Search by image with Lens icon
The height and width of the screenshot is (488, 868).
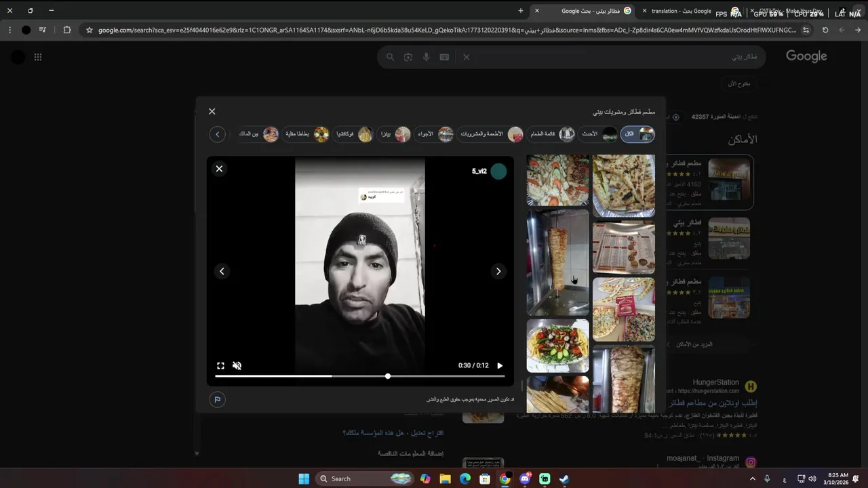coord(408,57)
